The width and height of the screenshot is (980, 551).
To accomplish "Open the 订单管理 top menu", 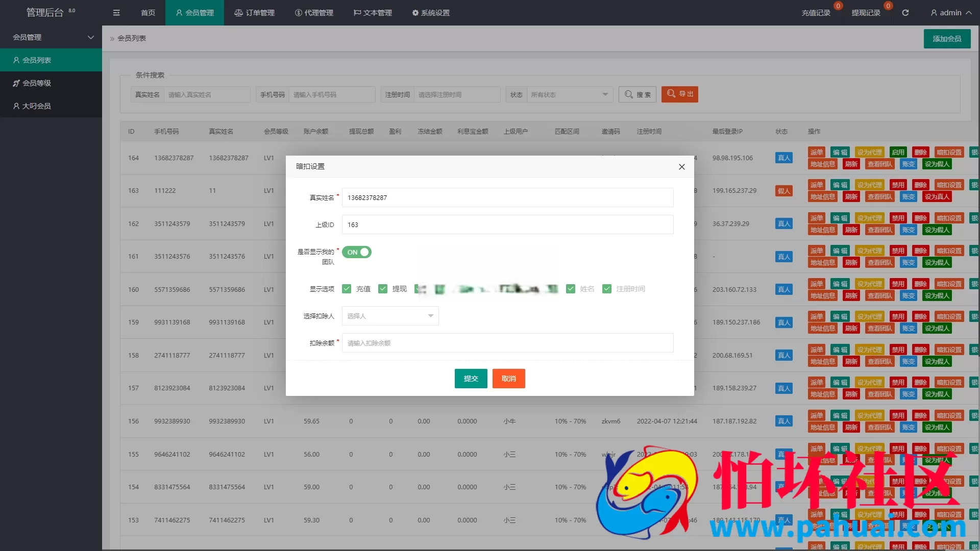I will coord(254,13).
